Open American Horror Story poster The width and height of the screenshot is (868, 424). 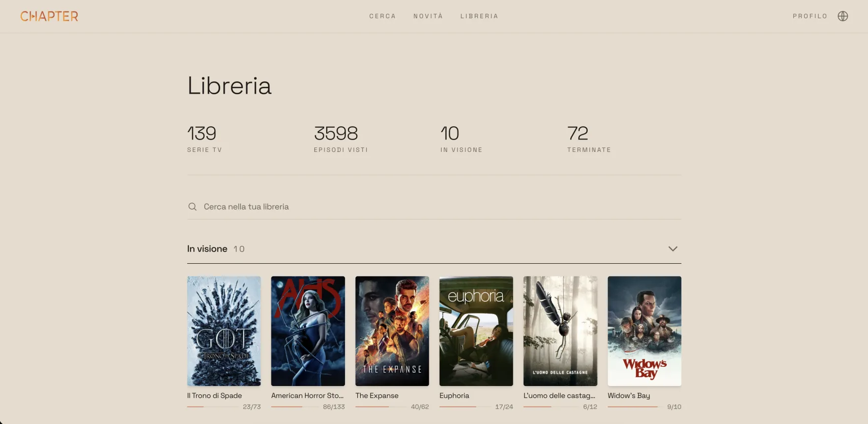(308, 331)
